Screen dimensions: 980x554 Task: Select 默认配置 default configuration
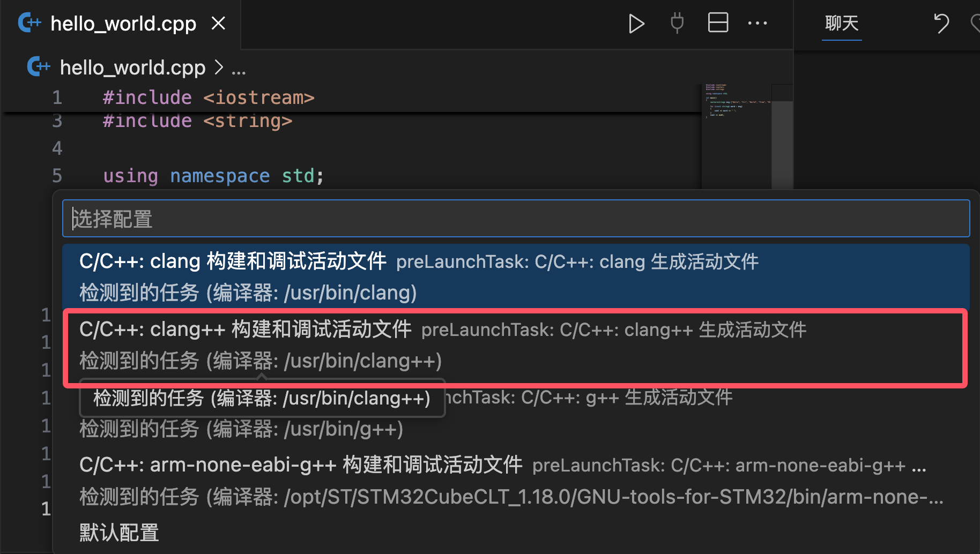coord(119,533)
